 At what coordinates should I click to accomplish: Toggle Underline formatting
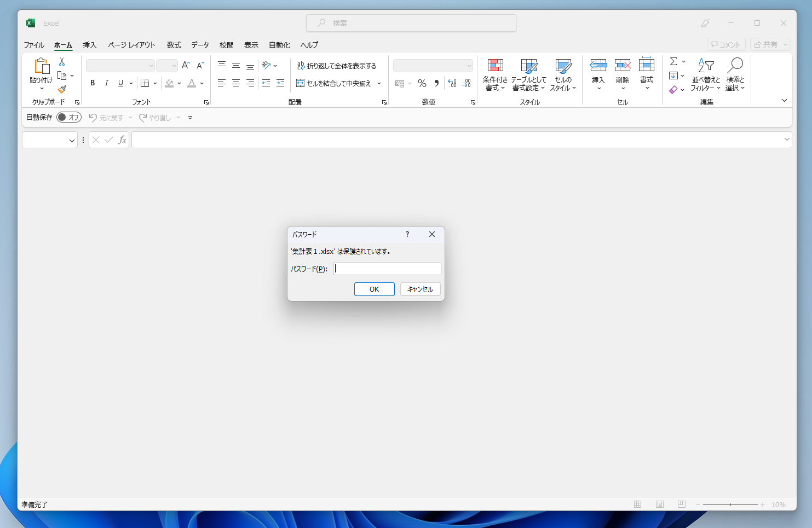click(120, 83)
